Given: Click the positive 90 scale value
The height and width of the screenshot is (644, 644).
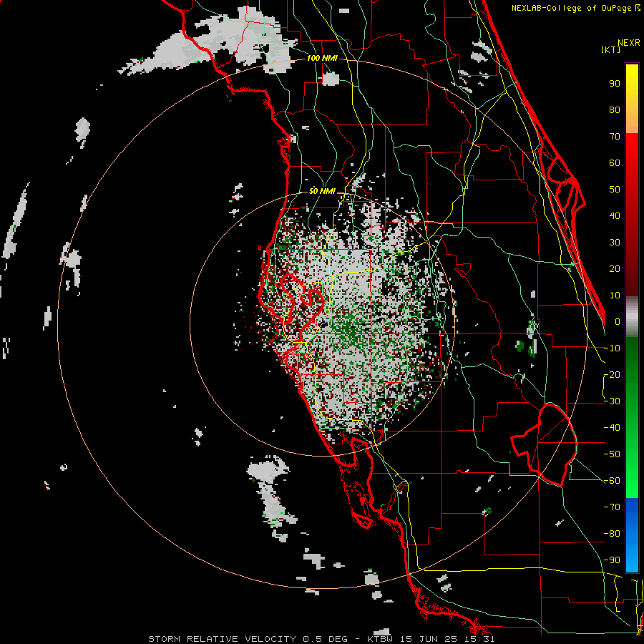Looking at the screenshot, I should [x=615, y=84].
